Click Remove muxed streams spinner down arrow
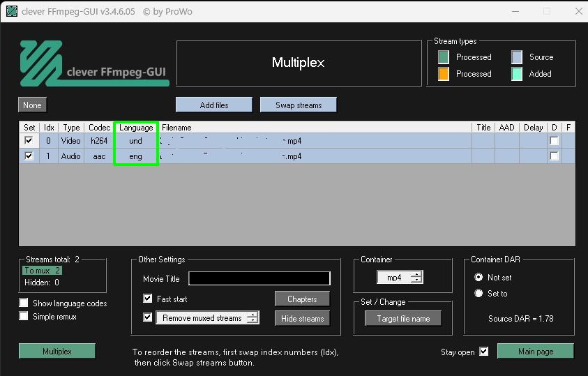Image resolution: width=588 pixels, height=376 pixels. coord(253,320)
